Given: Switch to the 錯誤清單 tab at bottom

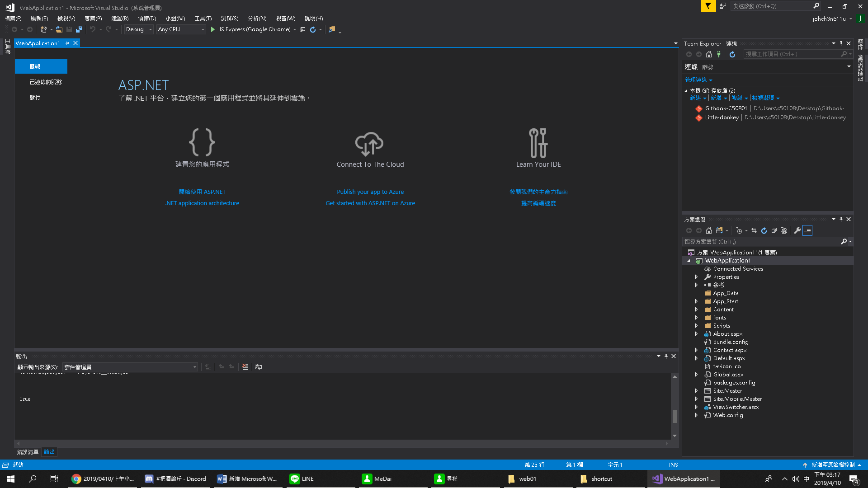Looking at the screenshot, I should (x=28, y=452).
